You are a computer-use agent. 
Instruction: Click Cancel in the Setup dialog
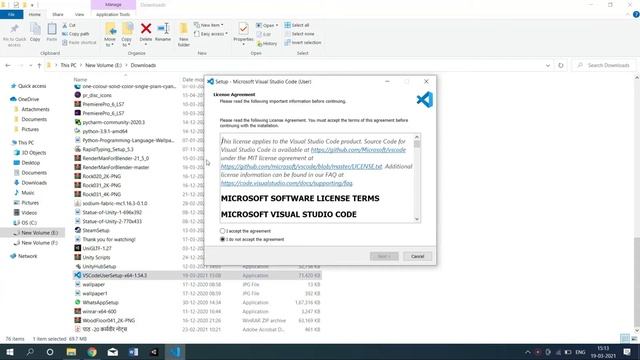[417, 256]
